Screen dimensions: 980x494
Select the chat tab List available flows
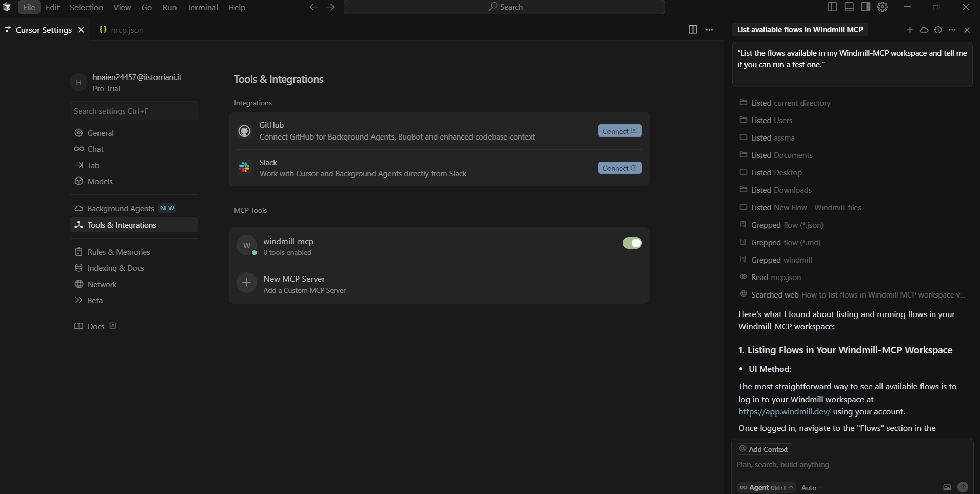tap(800, 30)
